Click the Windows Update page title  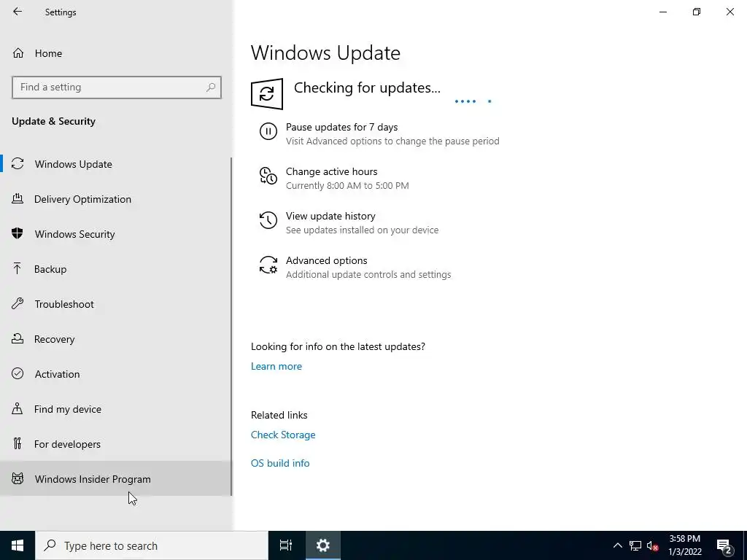[x=325, y=52]
